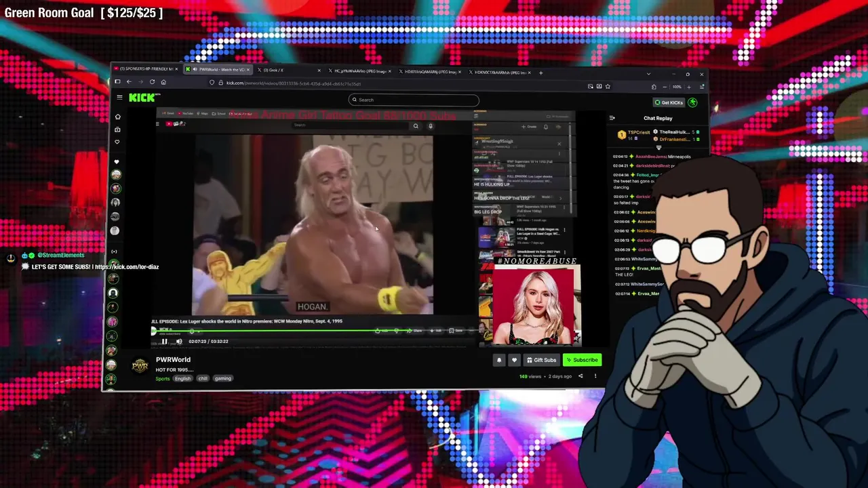Bookmark this page with the star icon

coord(608,87)
